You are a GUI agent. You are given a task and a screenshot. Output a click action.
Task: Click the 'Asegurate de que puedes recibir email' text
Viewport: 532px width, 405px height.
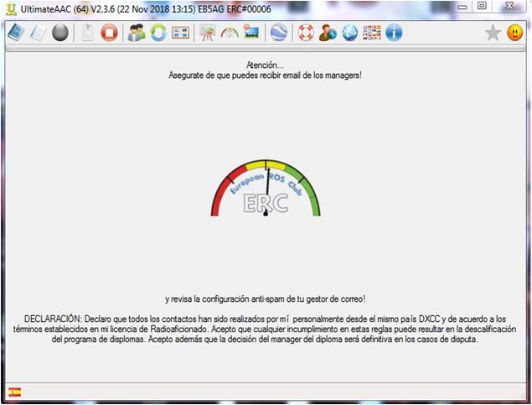265,75
